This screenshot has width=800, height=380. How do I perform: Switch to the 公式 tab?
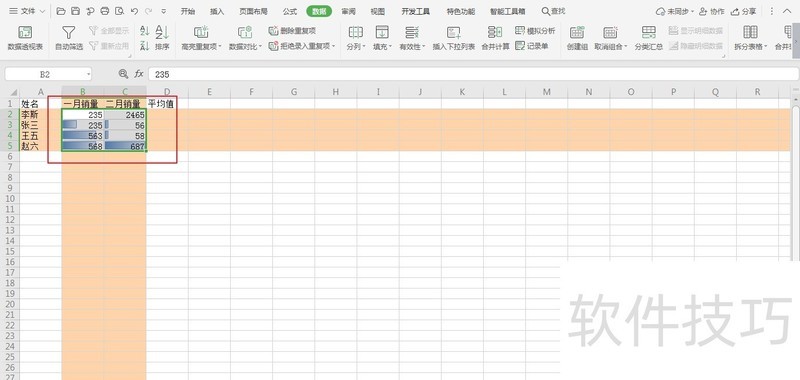tap(290, 11)
